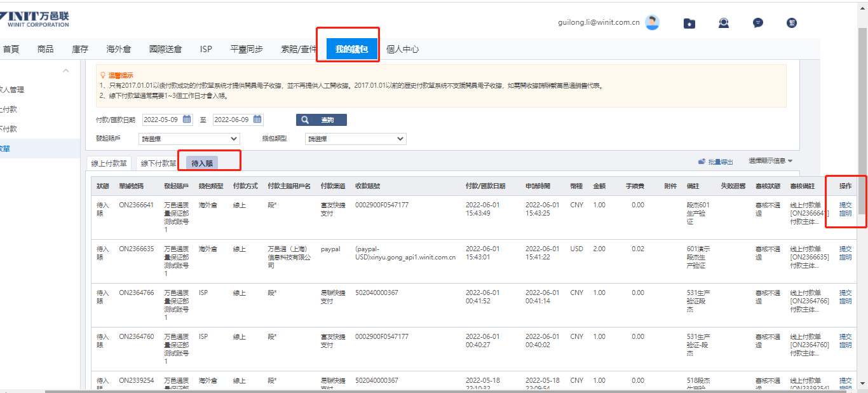Click the 查詢 search button

click(x=322, y=120)
